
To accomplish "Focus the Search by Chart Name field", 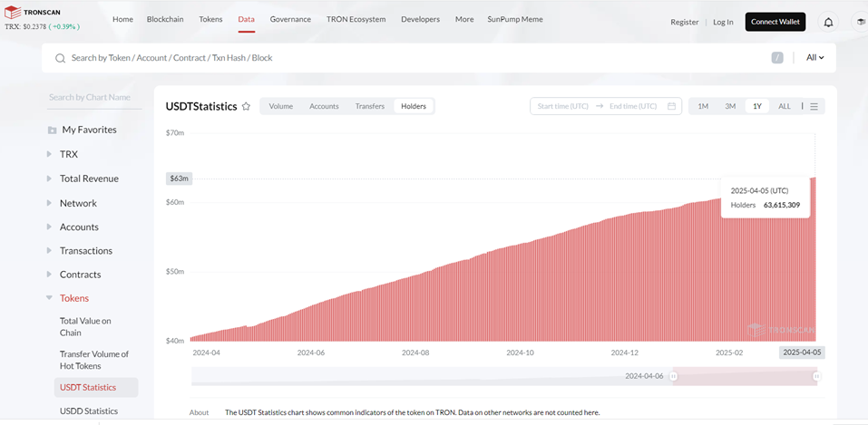I will [94, 97].
